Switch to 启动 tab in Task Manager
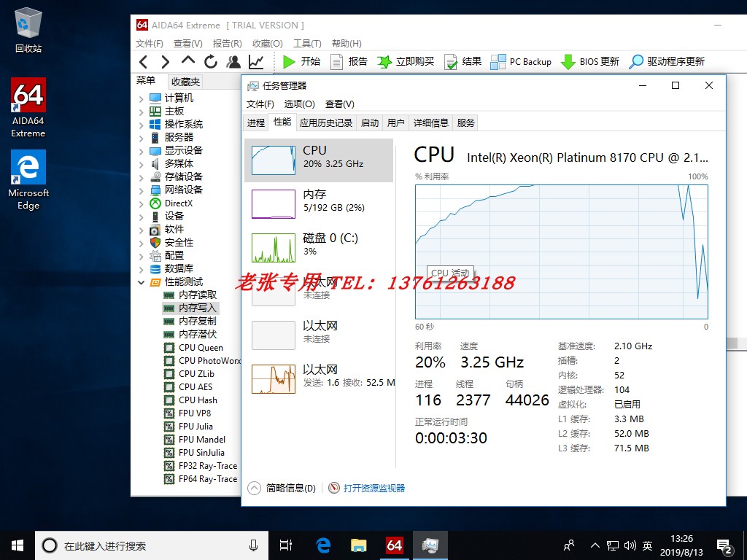The height and width of the screenshot is (560, 747). point(370,122)
